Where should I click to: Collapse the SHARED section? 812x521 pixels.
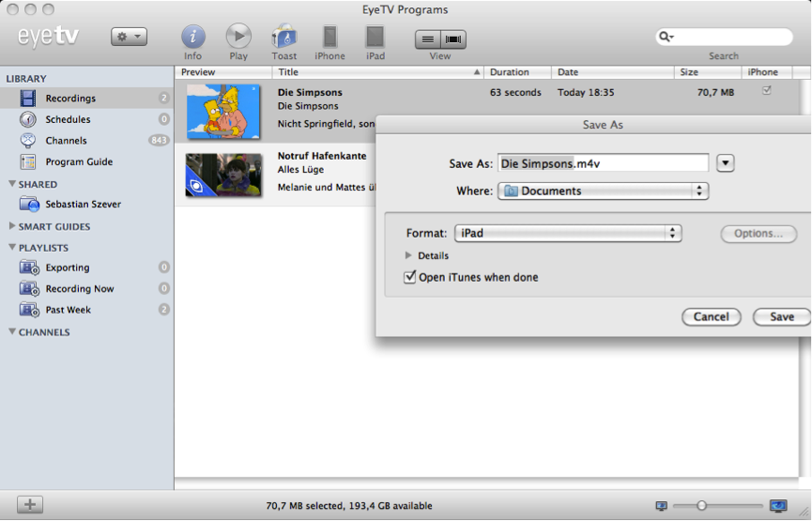(x=12, y=184)
